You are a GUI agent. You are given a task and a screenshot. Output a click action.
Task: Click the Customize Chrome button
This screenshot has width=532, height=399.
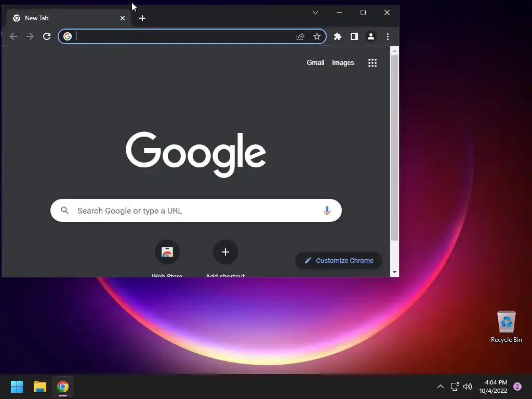tap(339, 261)
